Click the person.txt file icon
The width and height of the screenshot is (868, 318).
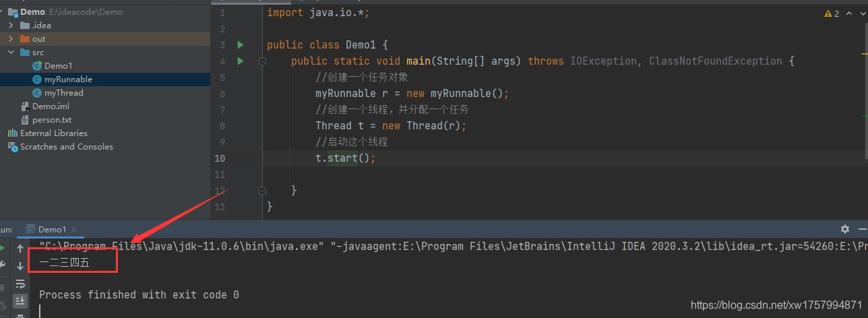tap(26, 120)
